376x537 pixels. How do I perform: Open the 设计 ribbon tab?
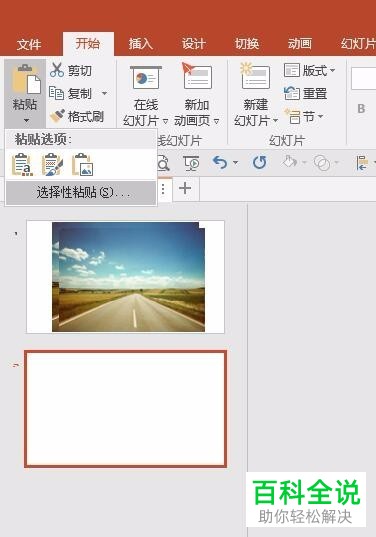(193, 43)
